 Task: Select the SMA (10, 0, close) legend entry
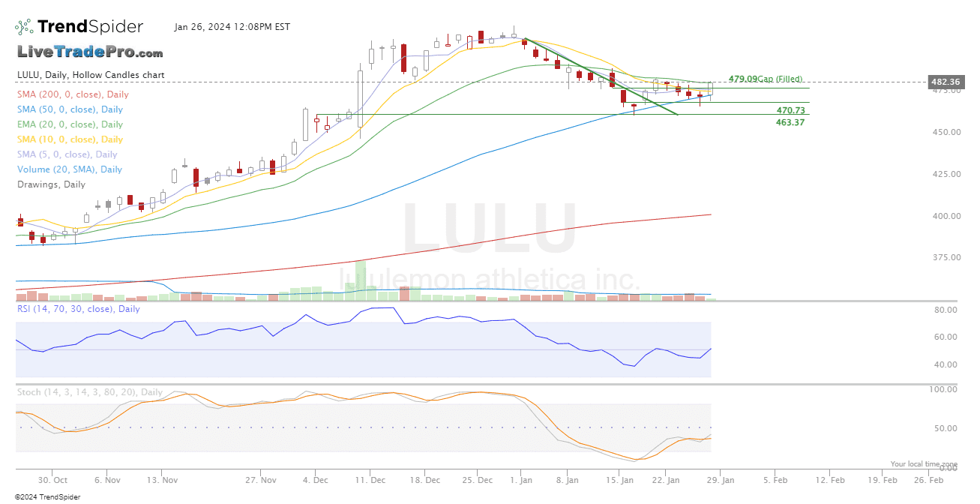(70, 139)
